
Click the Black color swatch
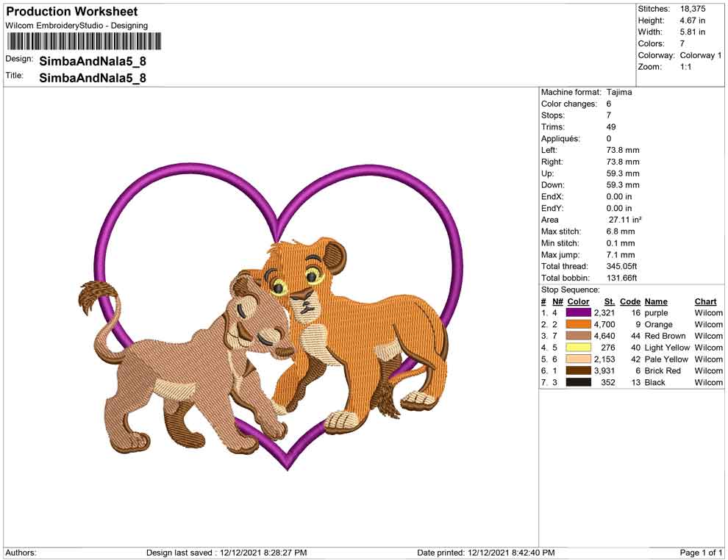coord(578,382)
